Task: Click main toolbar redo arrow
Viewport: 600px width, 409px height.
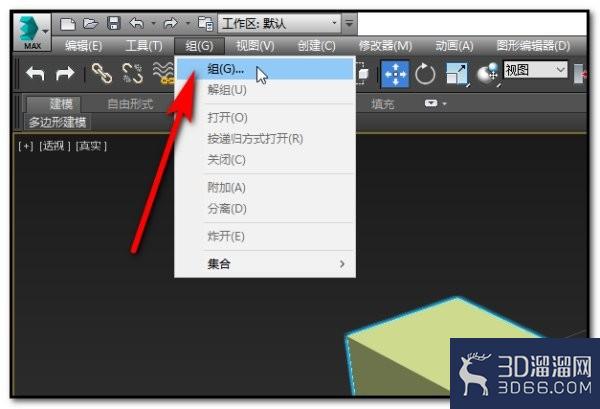Action: tap(65, 73)
